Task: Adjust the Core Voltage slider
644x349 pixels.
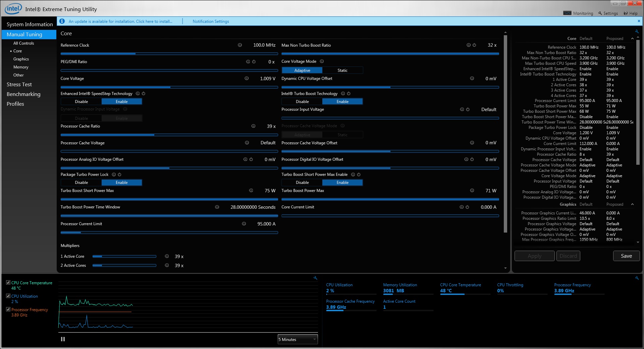Action: coord(169,87)
